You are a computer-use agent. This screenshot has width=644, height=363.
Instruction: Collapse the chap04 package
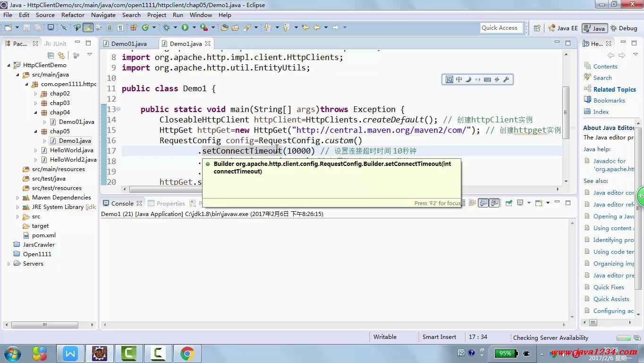(35, 112)
